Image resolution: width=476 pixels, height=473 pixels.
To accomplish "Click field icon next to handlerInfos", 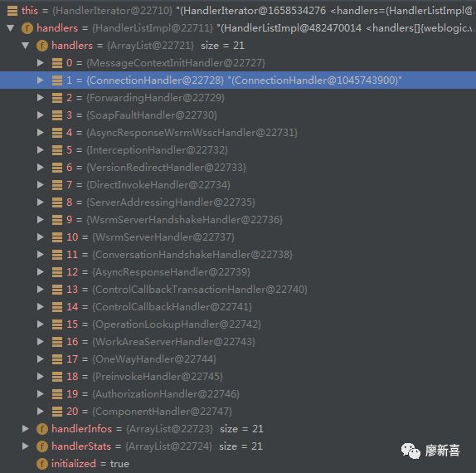I will pyautogui.click(x=42, y=429).
